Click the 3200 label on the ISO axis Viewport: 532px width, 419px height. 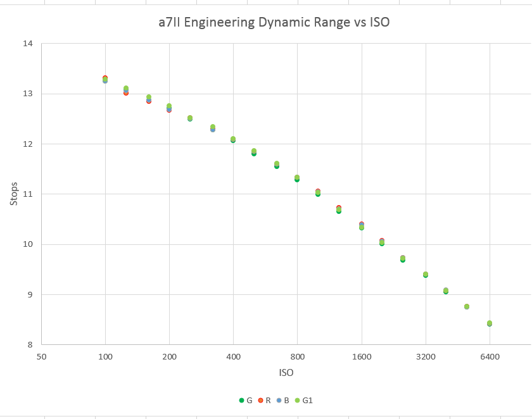pyautogui.click(x=426, y=356)
